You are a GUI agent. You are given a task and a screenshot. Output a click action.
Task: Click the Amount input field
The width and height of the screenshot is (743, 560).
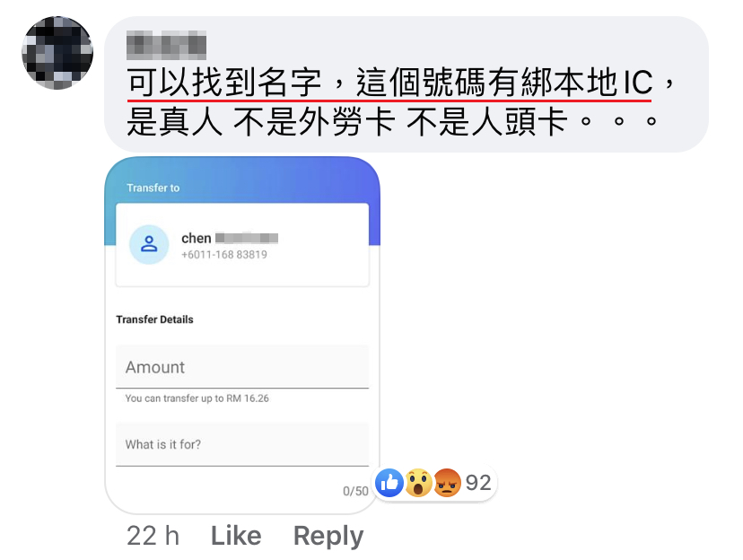[x=242, y=367]
